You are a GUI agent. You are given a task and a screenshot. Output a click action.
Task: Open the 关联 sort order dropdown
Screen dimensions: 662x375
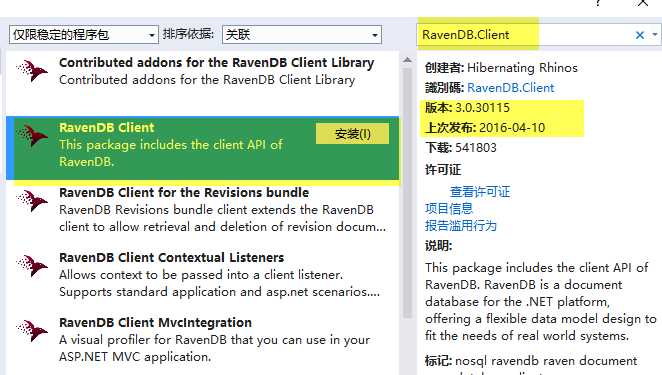(302, 35)
